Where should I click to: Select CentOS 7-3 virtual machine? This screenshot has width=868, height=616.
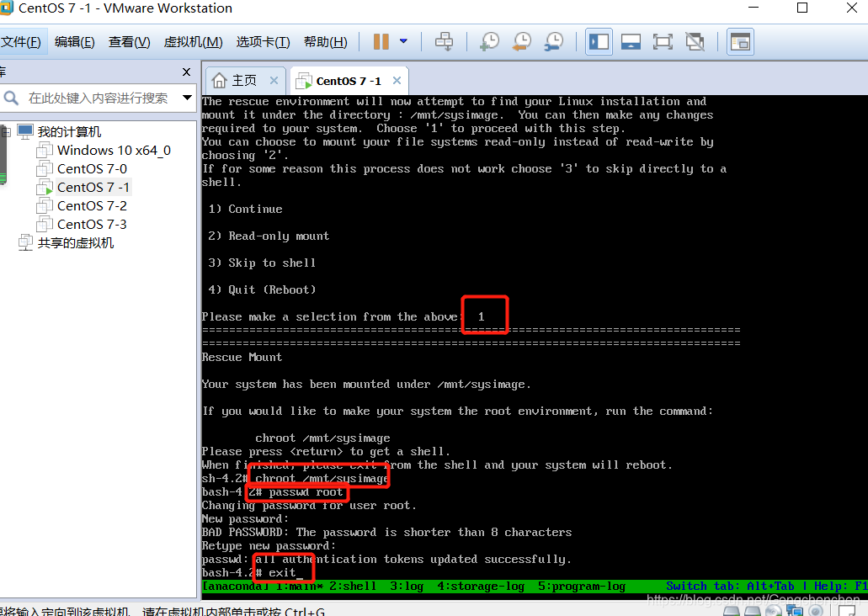click(x=92, y=224)
